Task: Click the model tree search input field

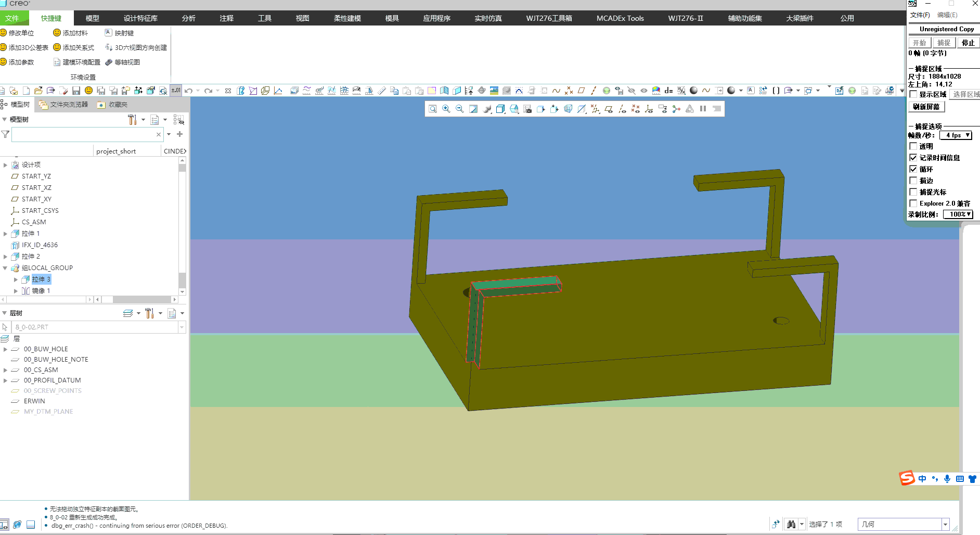Action: click(x=87, y=134)
